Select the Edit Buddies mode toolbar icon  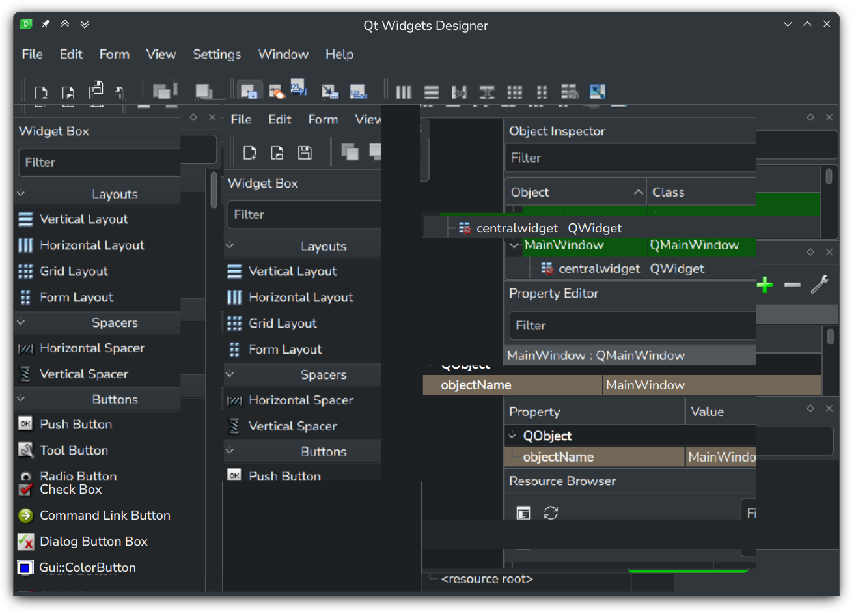coord(331,92)
